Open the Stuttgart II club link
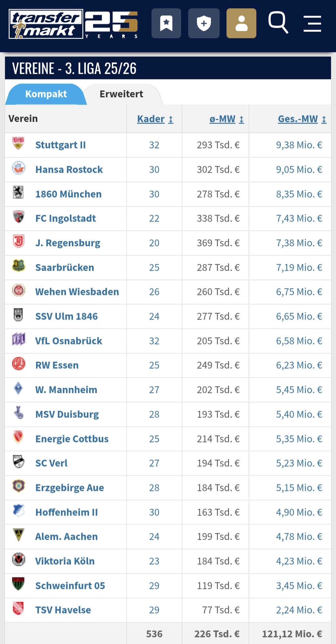 pyautogui.click(x=60, y=145)
